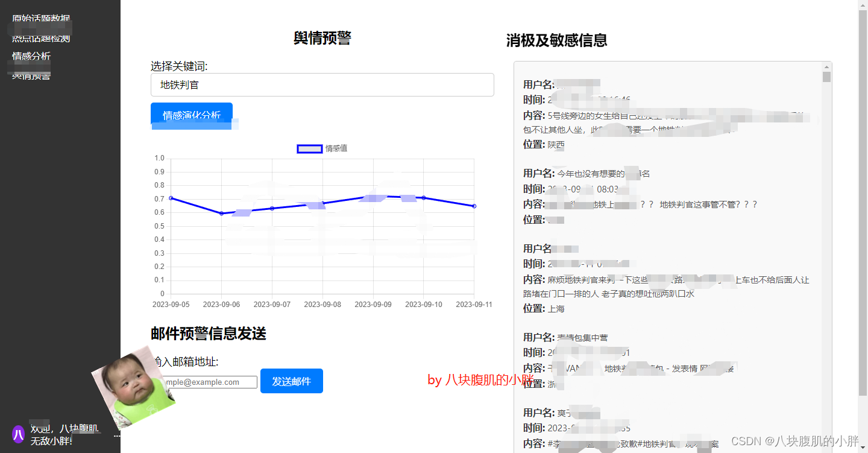Open 热点话题检测 sidebar item
868x453 pixels.
tap(41, 38)
